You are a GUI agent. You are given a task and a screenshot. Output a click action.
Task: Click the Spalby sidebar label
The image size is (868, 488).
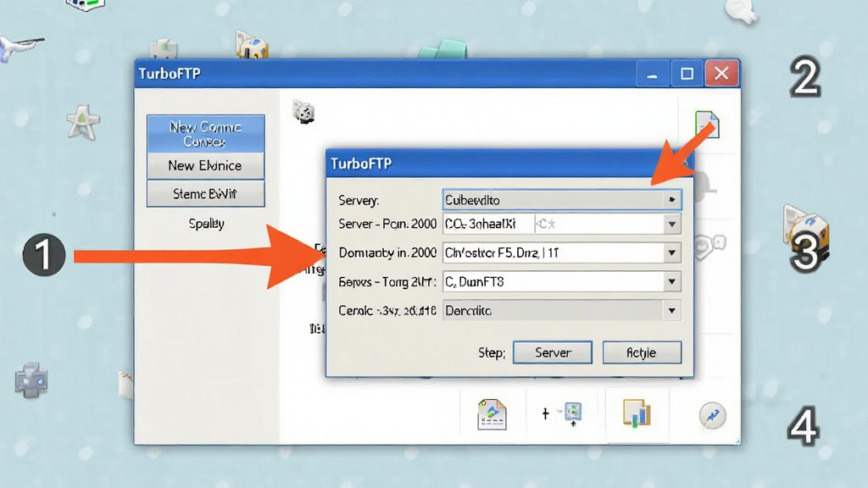207,224
